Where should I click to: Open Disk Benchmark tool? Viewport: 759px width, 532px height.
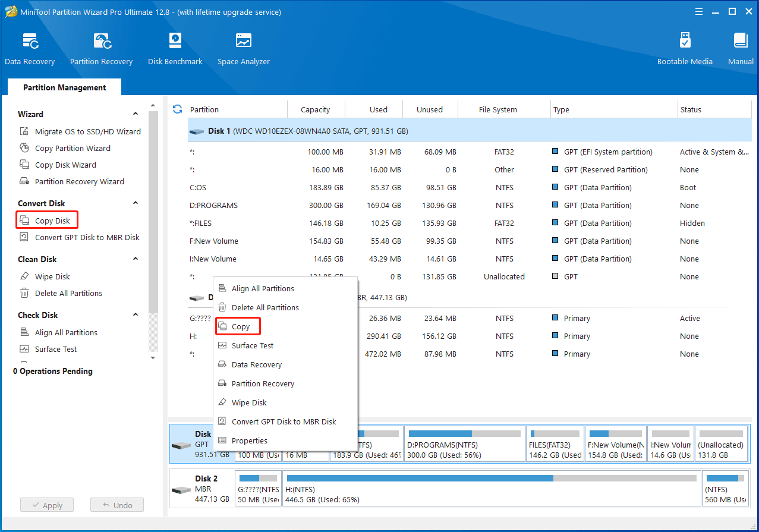tap(175, 49)
